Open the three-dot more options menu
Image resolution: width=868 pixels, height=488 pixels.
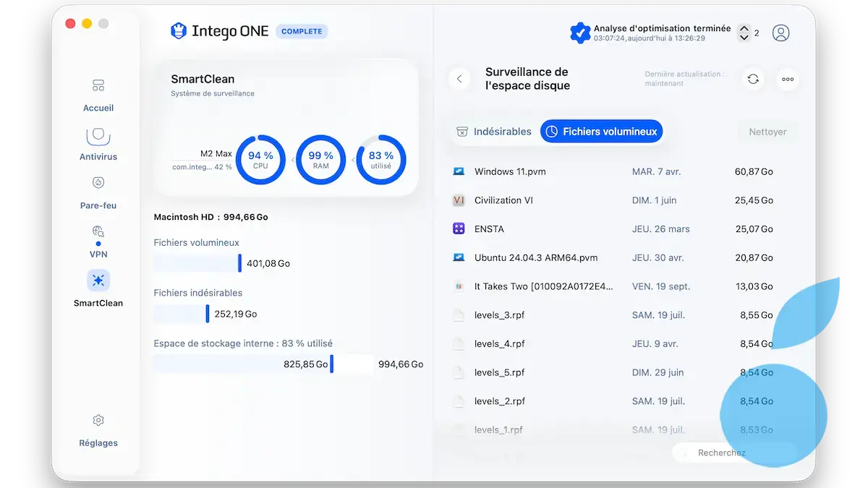click(x=788, y=79)
